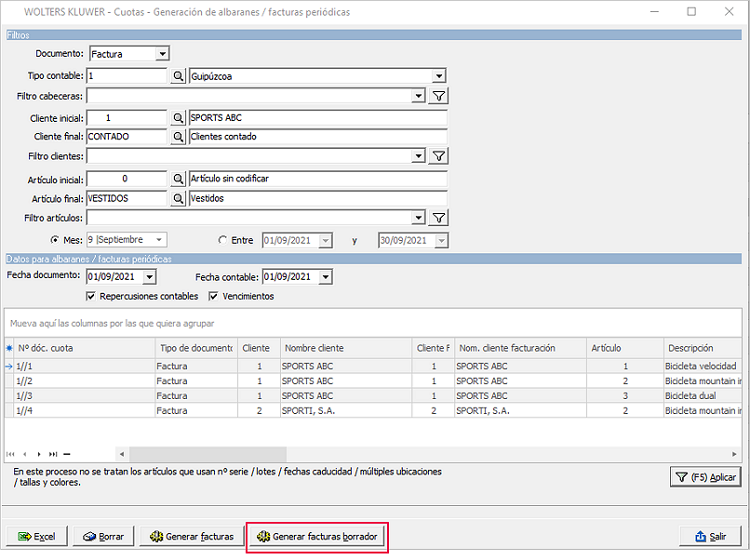Click the delete record minus navigator icon
Image resolution: width=750 pixels, height=560 pixels.
point(67,454)
